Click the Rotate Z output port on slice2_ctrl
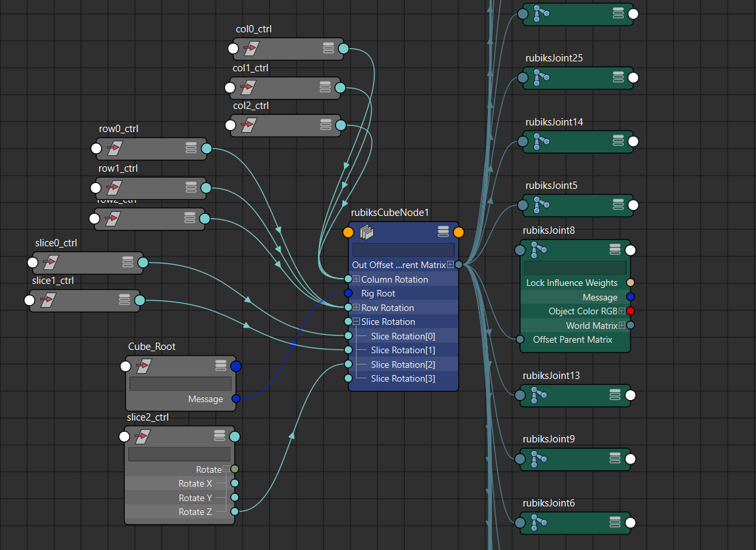The image size is (756, 550). 234,512
